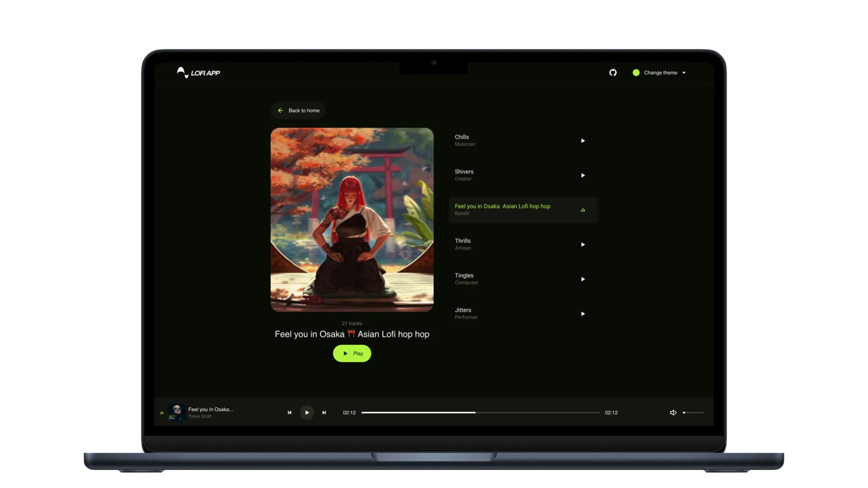The height and width of the screenshot is (488, 868).
Task: Click Back to home
Action: click(297, 110)
